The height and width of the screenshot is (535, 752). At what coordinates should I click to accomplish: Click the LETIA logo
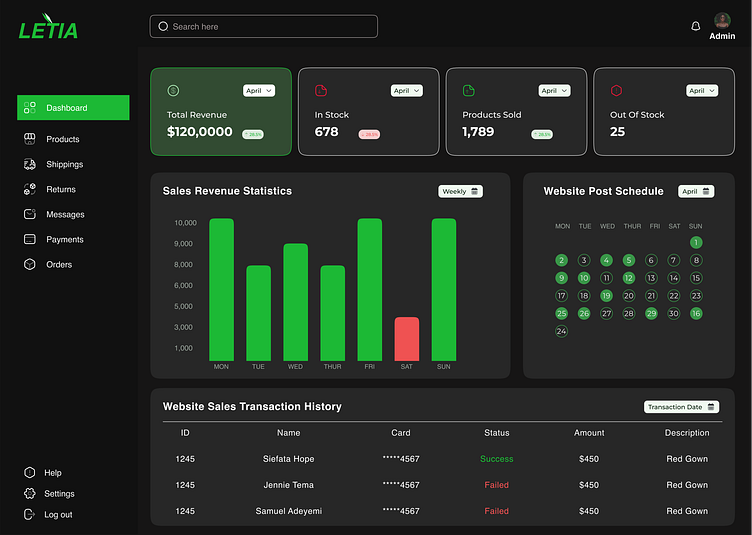point(48,29)
